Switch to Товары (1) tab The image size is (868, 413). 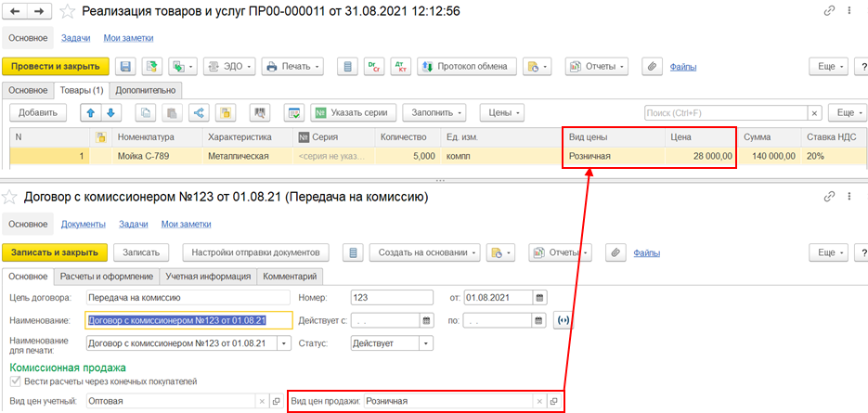coord(82,90)
